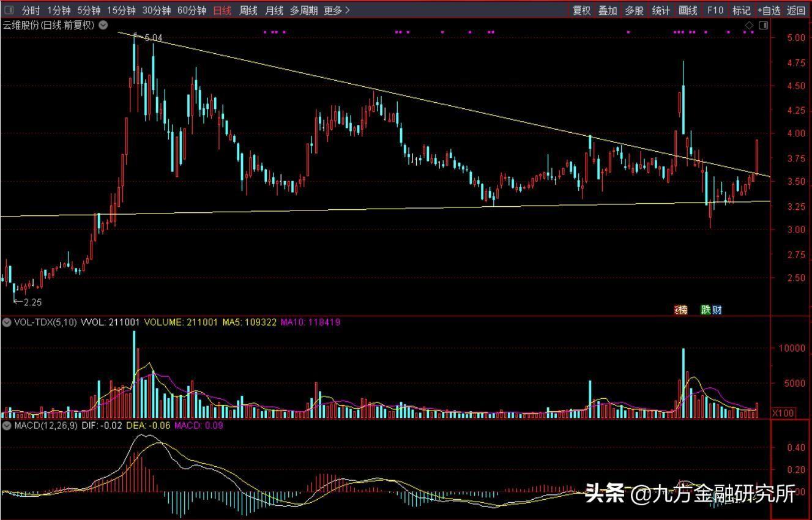This screenshot has width=812, height=520.
Task: Click the diamond marker icon
Action: coord(749,25)
